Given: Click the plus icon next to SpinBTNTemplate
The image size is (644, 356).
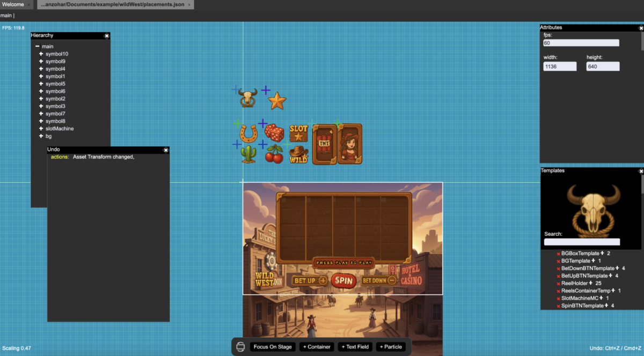Looking at the screenshot, I should click(x=606, y=306).
